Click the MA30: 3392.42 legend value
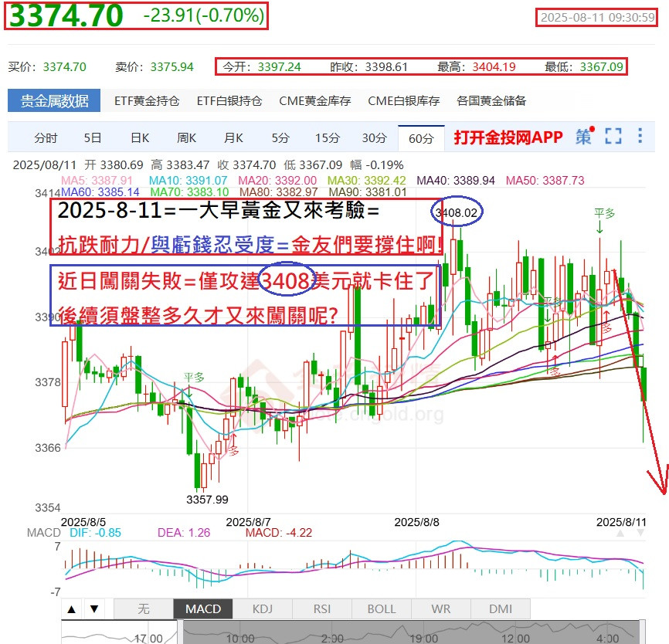 point(366,181)
